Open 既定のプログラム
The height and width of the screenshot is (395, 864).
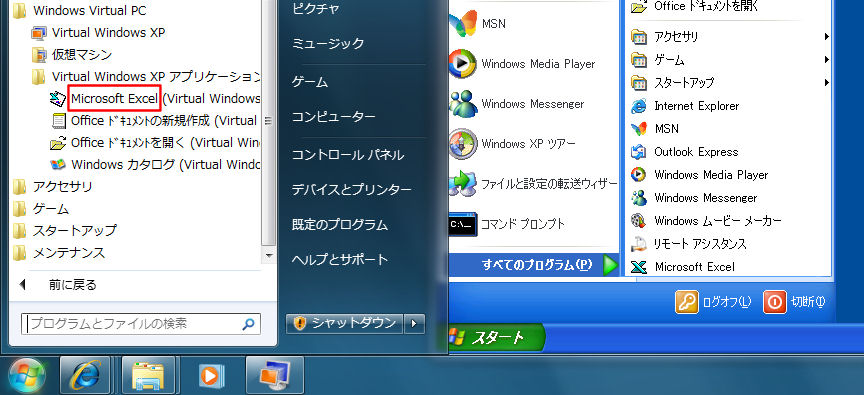(x=339, y=225)
